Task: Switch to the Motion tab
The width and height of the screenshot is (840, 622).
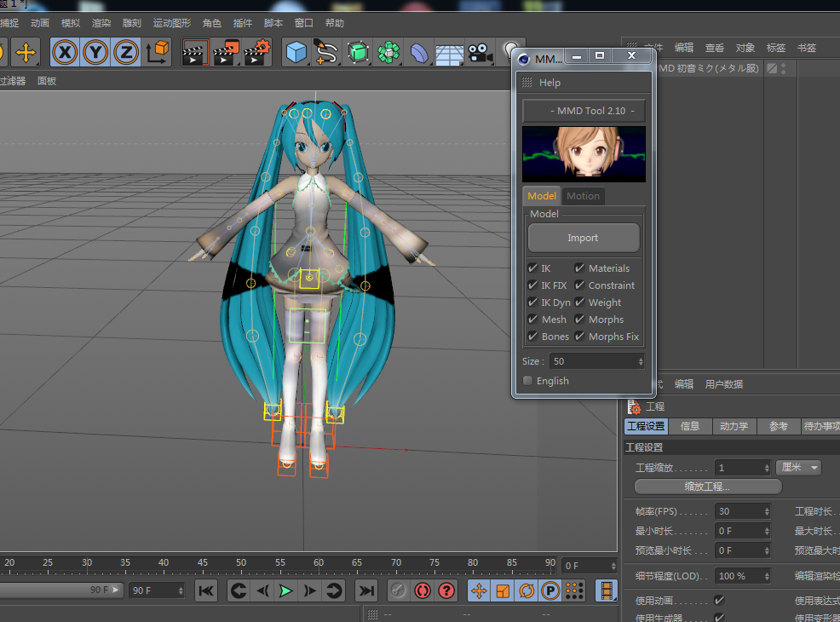Action: (583, 196)
